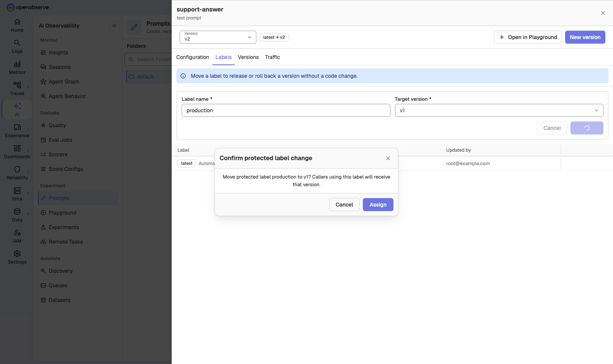
Task: Click the Label name input field
Action: 286,110
